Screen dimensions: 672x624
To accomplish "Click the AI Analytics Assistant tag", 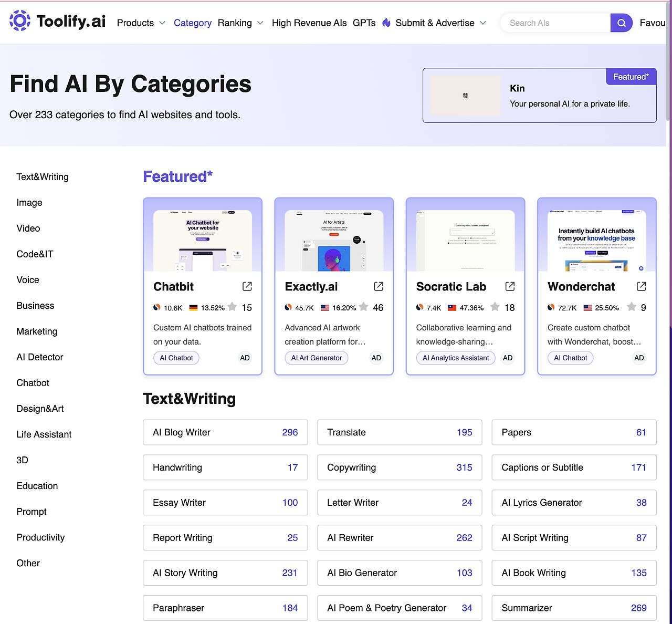I will click(x=456, y=358).
